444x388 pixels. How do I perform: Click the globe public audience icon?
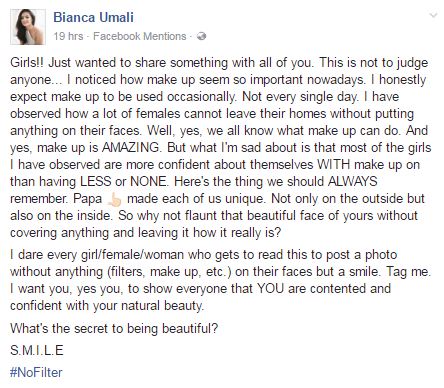[x=201, y=36]
